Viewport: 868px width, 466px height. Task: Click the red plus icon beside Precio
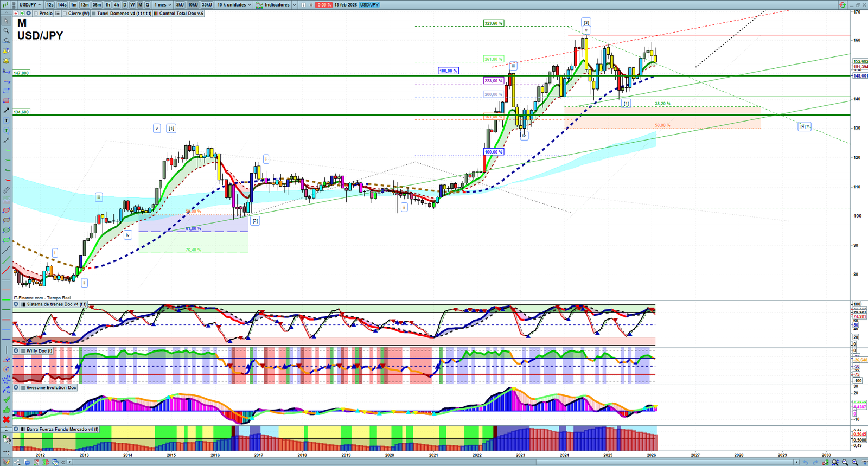[16, 14]
